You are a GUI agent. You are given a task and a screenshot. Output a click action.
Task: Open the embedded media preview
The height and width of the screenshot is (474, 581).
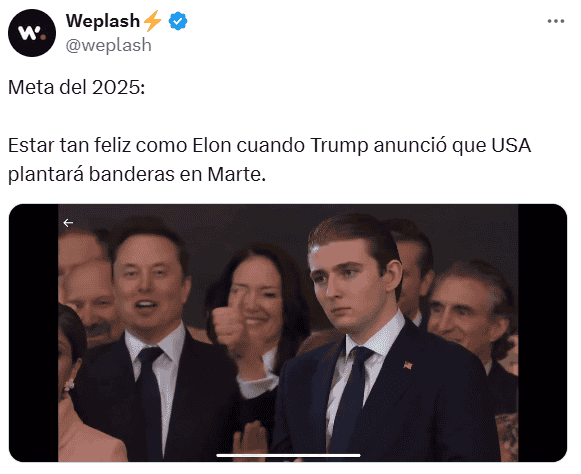[288, 333]
